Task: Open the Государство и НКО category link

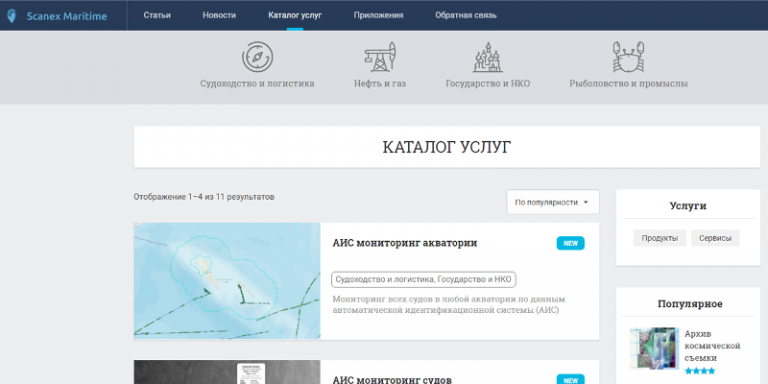Action: (488, 84)
